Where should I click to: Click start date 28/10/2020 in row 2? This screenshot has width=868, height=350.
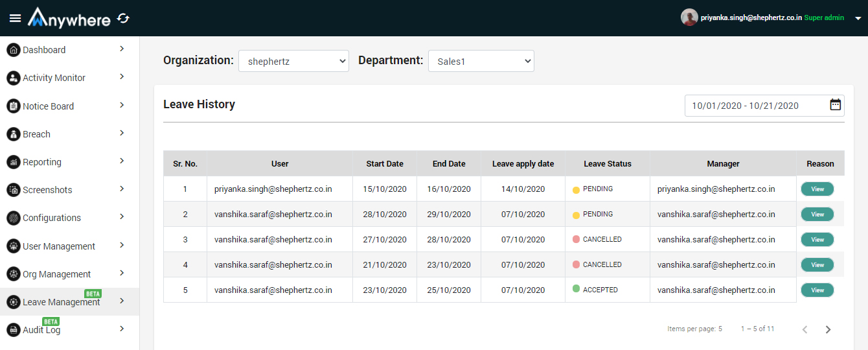click(385, 214)
